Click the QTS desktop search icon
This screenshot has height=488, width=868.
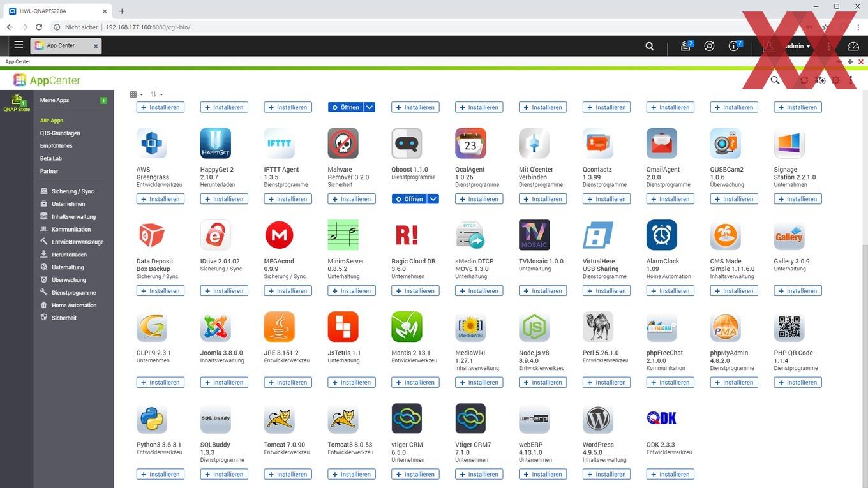pyautogui.click(x=650, y=46)
